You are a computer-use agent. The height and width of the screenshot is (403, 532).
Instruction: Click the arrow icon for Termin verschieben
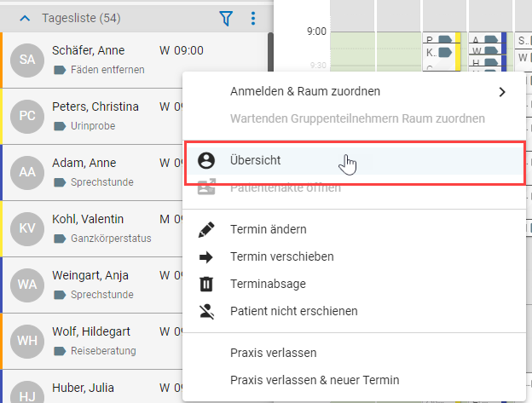(x=206, y=257)
